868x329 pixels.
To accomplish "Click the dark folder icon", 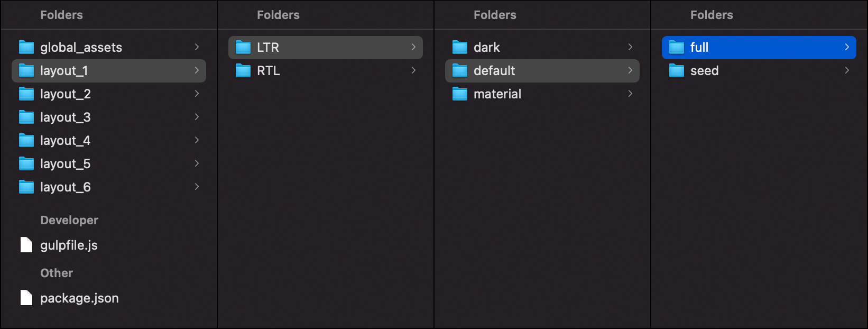I will tap(460, 48).
